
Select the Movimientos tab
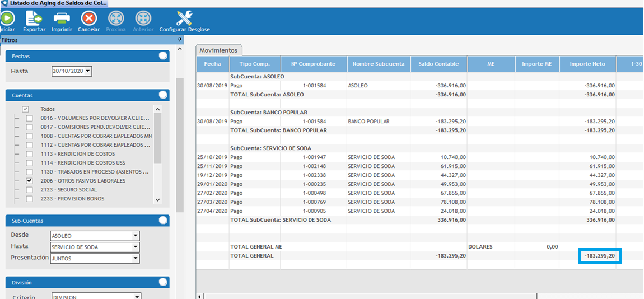(x=219, y=50)
